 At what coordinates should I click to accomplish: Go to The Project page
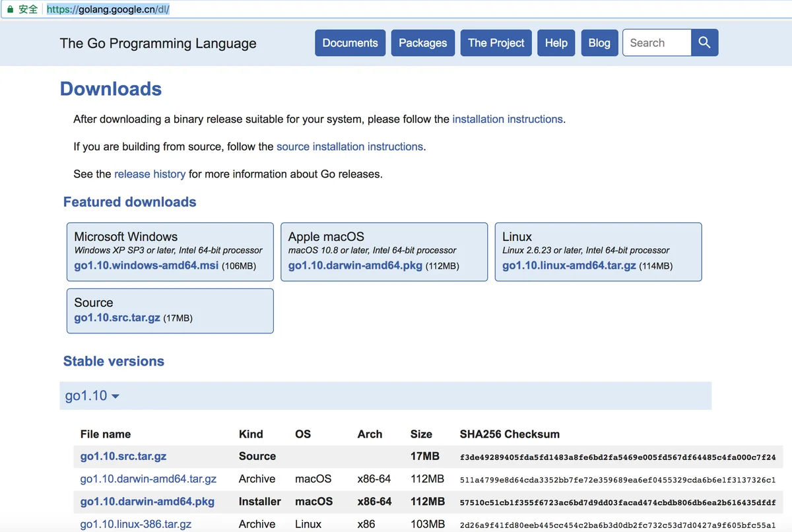(496, 43)
